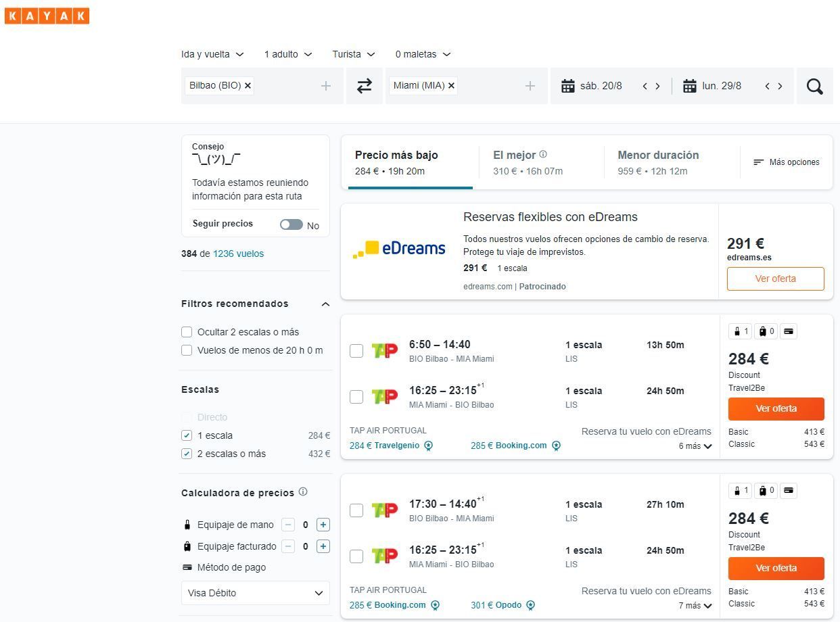
Task: Remove Miami (MIA) destination chip
Action: click(x=451, y=86)
